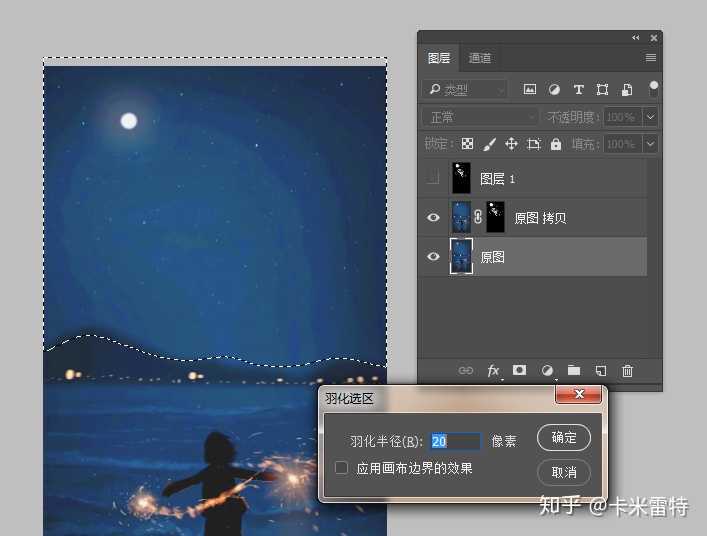Filter for pixel layers
The height and width of the screenshot is (536, 707).
click(530, 89)
